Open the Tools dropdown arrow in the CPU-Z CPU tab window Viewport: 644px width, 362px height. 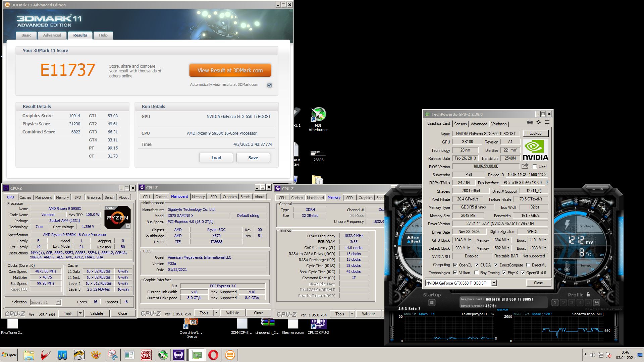(x=80, y=313)
